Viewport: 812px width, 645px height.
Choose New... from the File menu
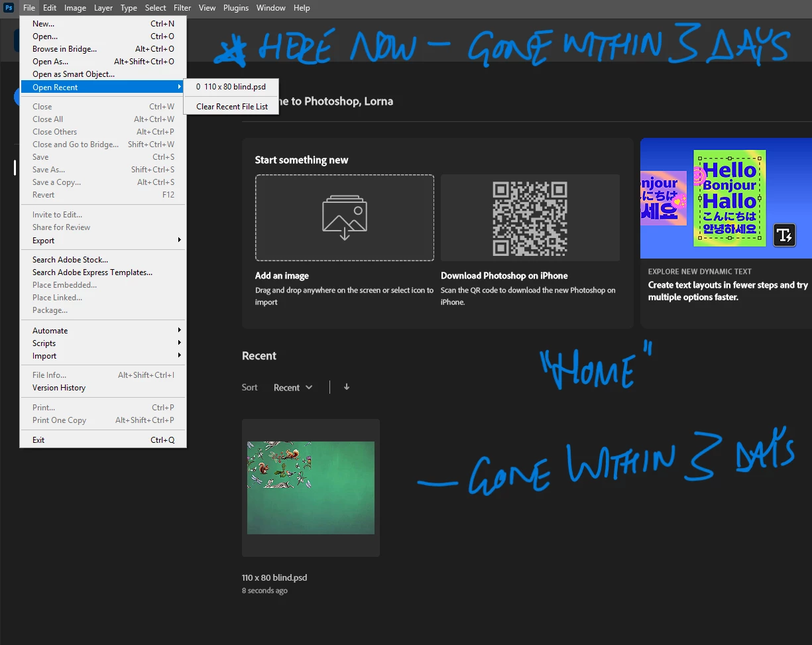[x=103, y=24]
